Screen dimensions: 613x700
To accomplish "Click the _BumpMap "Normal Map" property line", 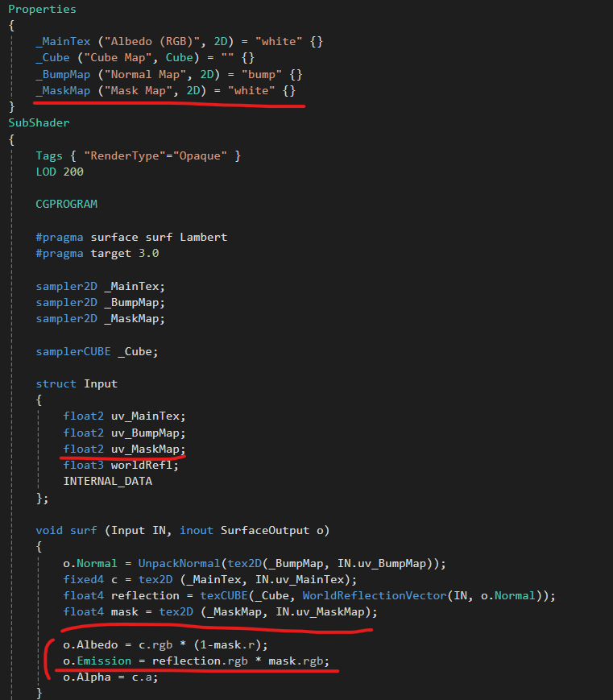I will [169, 74].
